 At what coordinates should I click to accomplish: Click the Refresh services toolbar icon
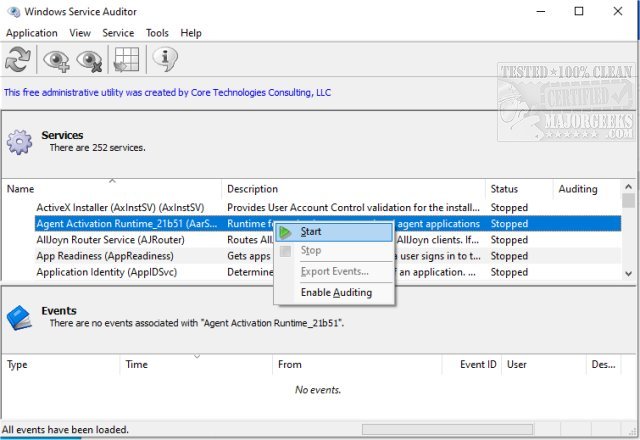point(17,60)
